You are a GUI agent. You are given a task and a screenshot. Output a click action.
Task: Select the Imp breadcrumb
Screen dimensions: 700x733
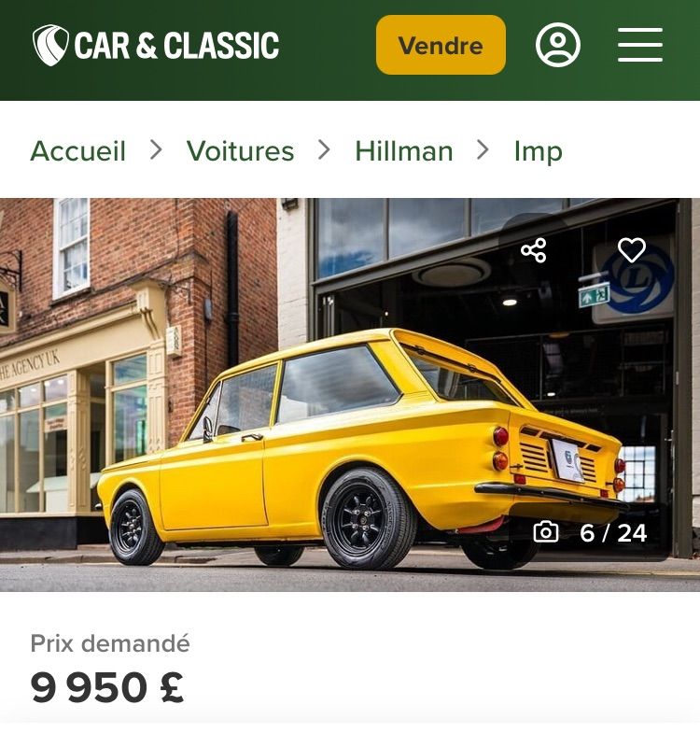(x=538, y=151)
